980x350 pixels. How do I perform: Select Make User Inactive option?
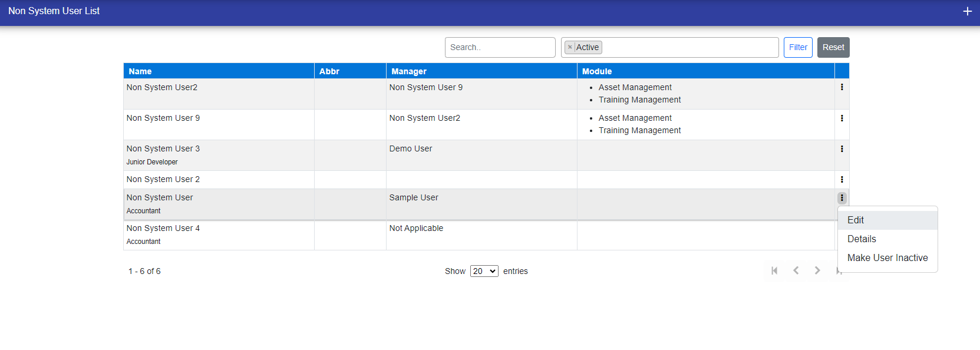[887, 257]
